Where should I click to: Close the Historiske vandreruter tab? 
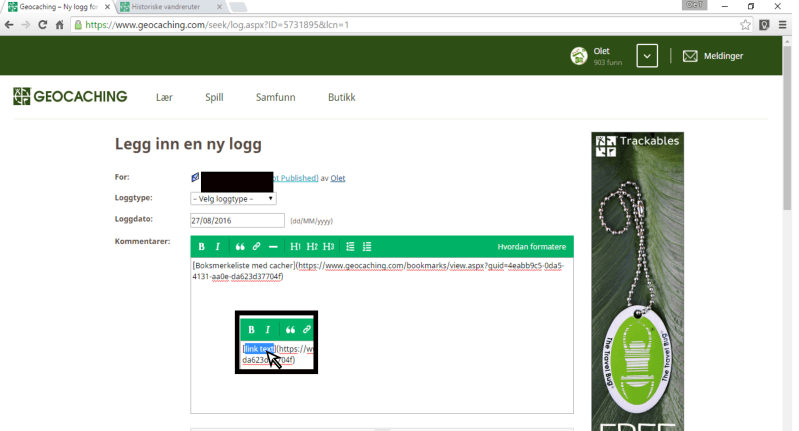pos(219,7)
